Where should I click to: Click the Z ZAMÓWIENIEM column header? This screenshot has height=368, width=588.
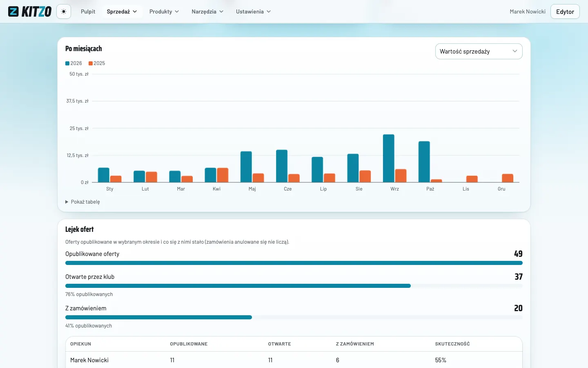(355, 344)
